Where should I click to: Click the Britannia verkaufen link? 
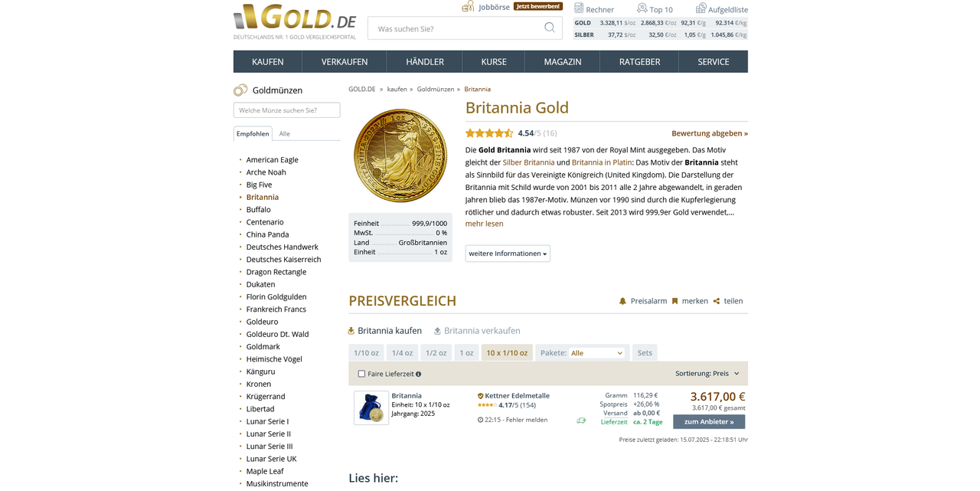[x=482, y=331]
